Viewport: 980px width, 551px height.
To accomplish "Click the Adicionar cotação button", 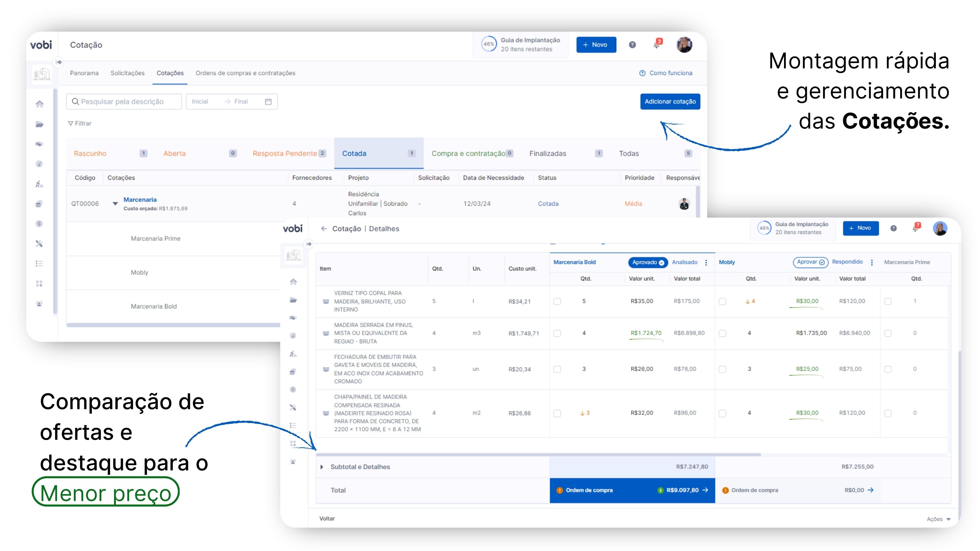I will [x=670, y=102].
